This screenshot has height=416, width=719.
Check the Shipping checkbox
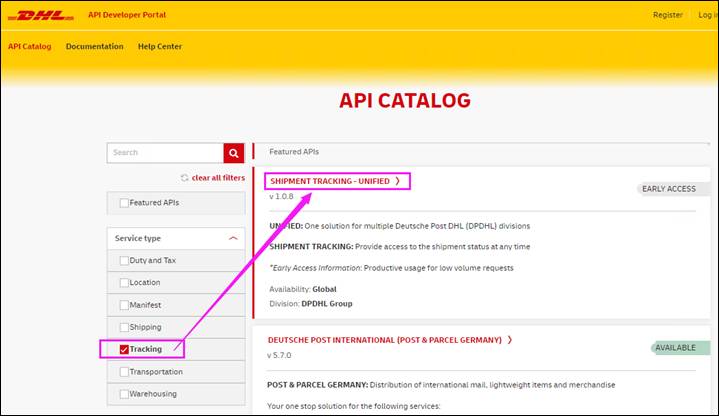click(x=124, y=327)
